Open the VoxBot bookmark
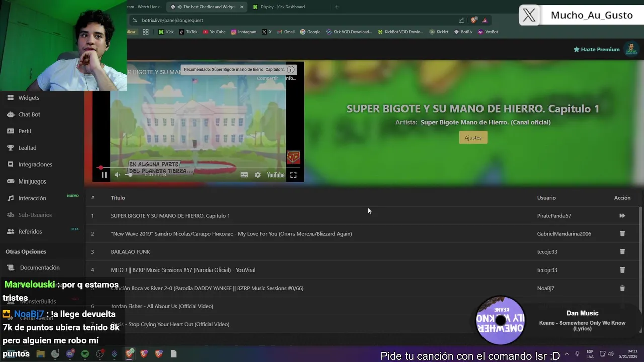 488,32
